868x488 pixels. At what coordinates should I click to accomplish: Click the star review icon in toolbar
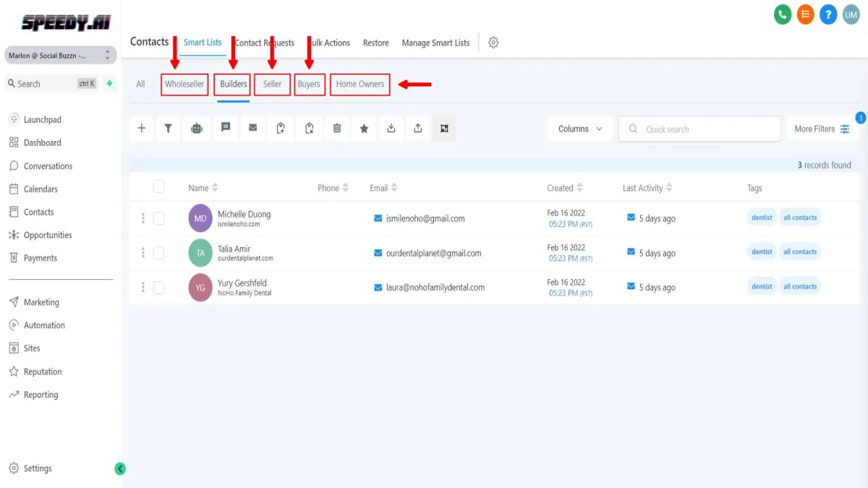pyautogui.click(x=364, y=129)
